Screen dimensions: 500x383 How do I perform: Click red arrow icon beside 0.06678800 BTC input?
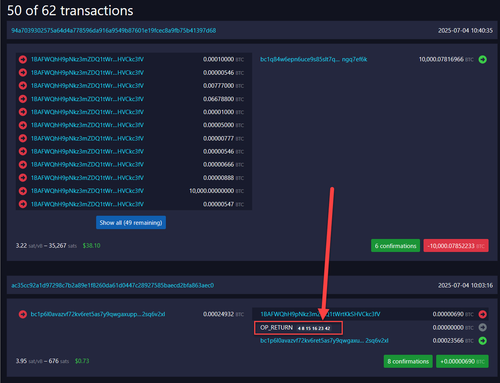23,99
